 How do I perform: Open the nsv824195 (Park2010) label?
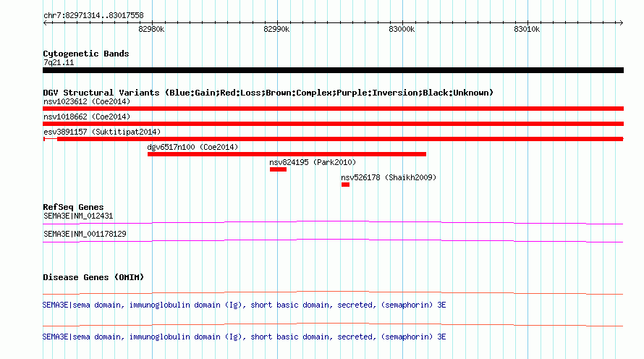pos(313,162)
